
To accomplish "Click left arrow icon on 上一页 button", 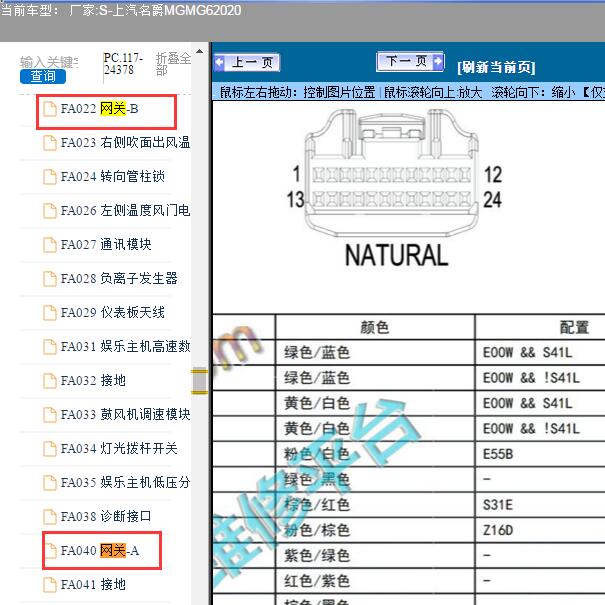I will pyautogui.click(x=220, y=63).
